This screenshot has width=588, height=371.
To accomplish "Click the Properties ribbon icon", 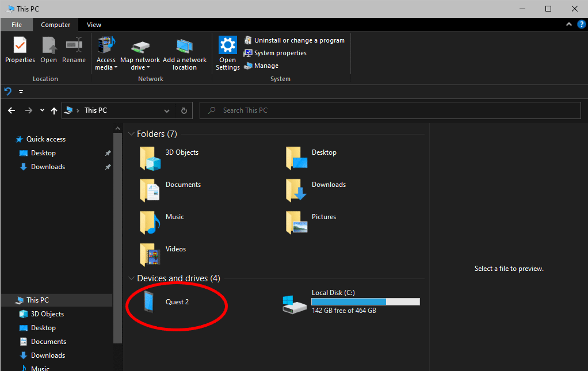I will pos(20,45).
